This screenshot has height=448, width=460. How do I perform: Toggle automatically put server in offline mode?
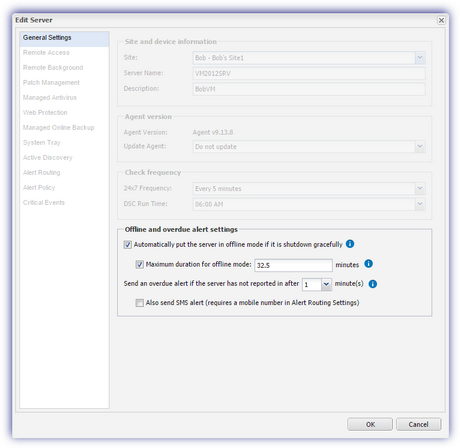(128, 245)
